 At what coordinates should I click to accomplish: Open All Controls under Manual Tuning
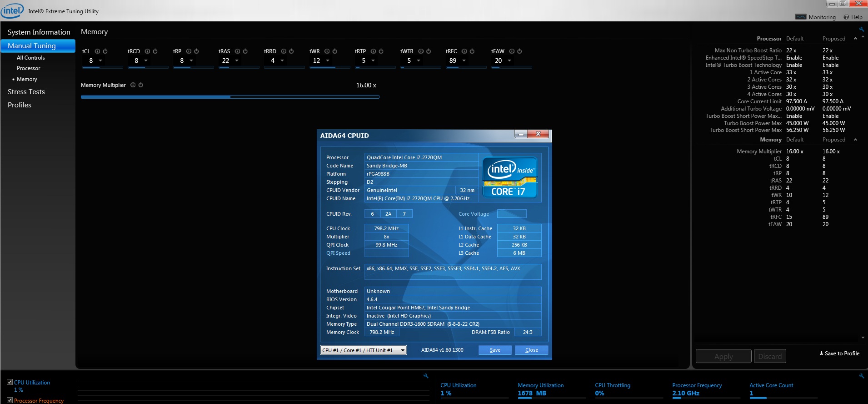[30, 58]
